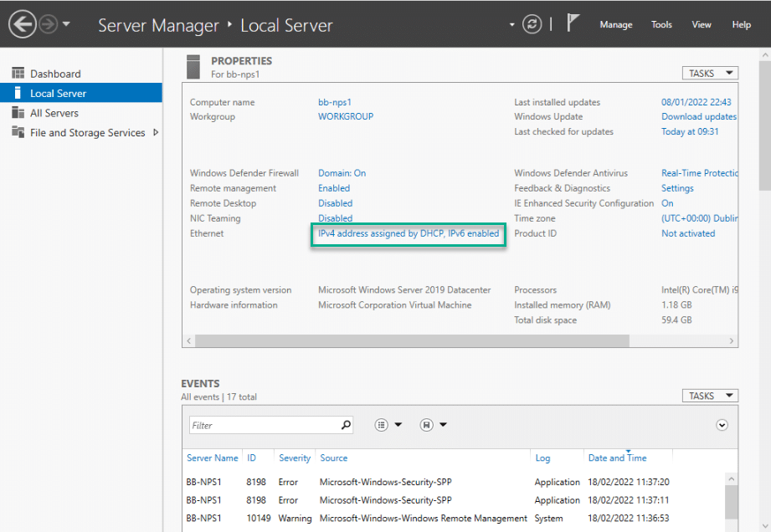Refresh Server Manager with the circular arrows icon

point(532,24)
